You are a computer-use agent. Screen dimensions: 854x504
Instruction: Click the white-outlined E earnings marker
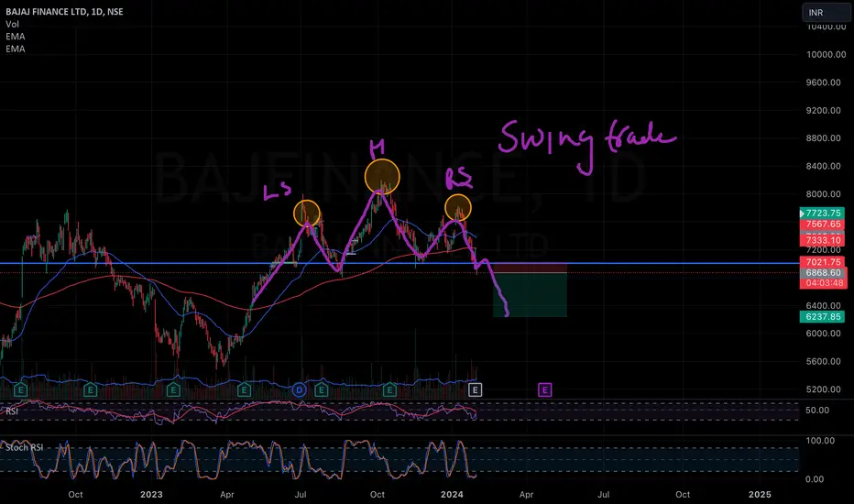pyautogui.click(x=476, y=389)
